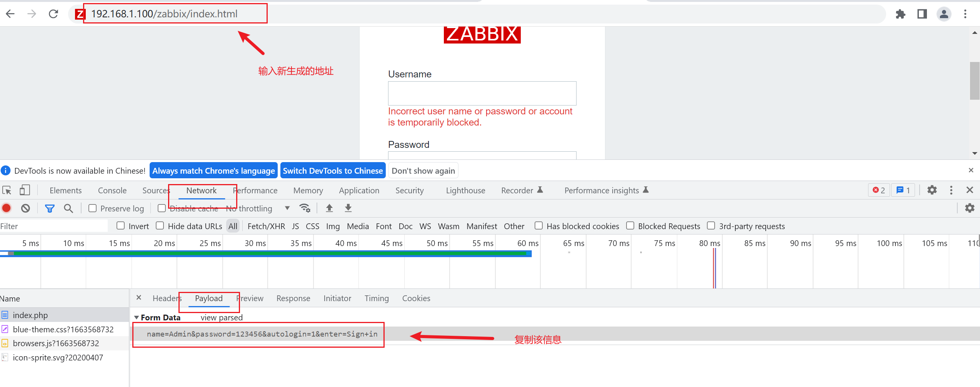This screenshot has height=387, width=980.
Task: Check the Invert filter checkbox
Action: (x=121, y=226)
